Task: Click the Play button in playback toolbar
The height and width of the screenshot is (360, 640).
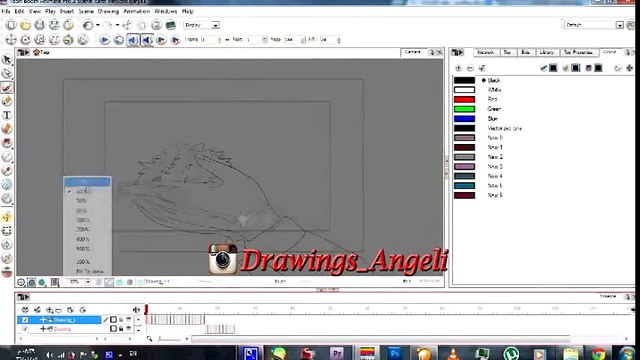Action: pos(104,40)
